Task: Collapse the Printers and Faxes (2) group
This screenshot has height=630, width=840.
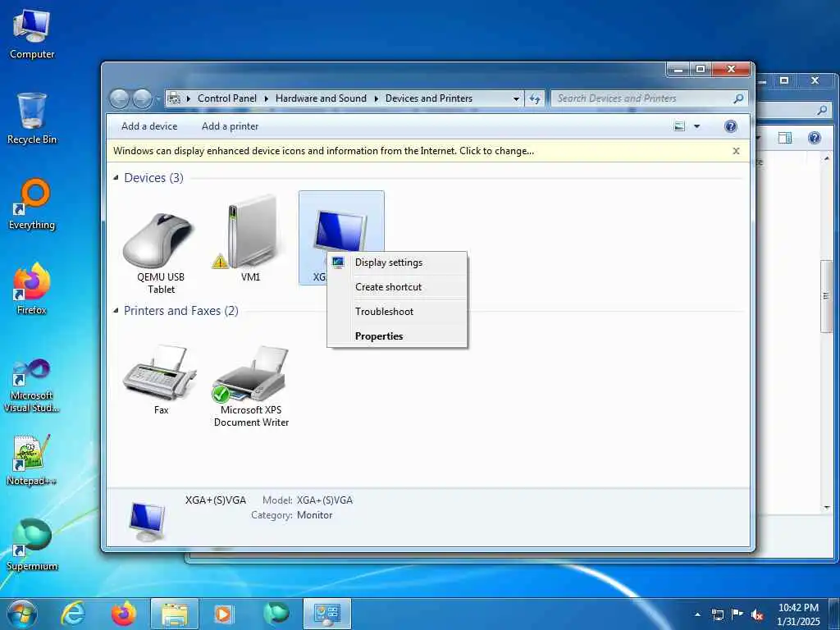Action: [x=116, y=311]
